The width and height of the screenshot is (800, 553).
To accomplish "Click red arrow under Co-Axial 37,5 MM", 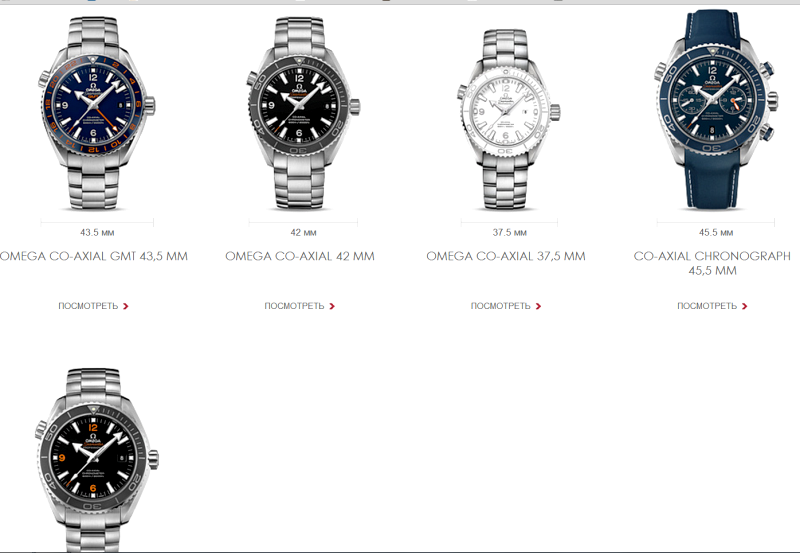I will (538, 306).
